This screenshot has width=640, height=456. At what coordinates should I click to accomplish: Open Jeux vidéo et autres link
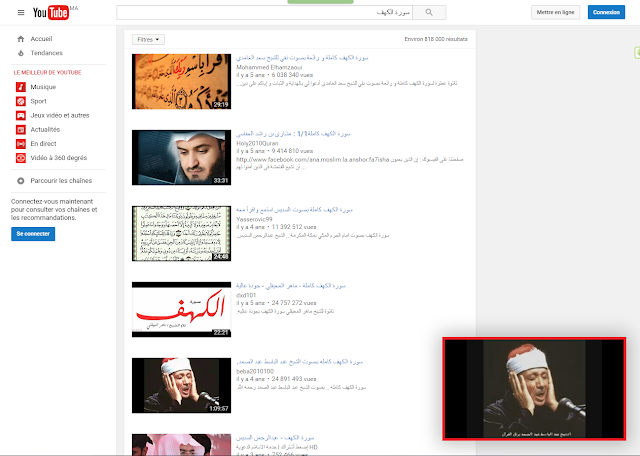tap(60, 116)
